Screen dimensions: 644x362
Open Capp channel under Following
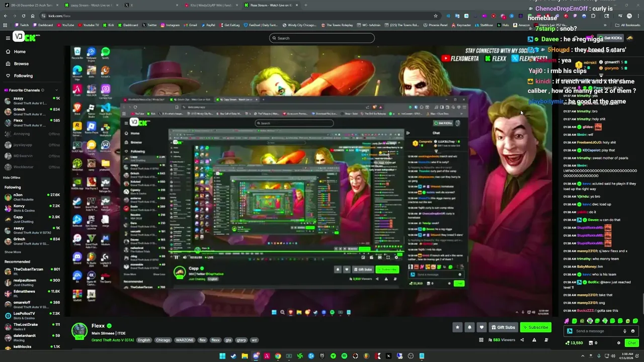point(32,219)
